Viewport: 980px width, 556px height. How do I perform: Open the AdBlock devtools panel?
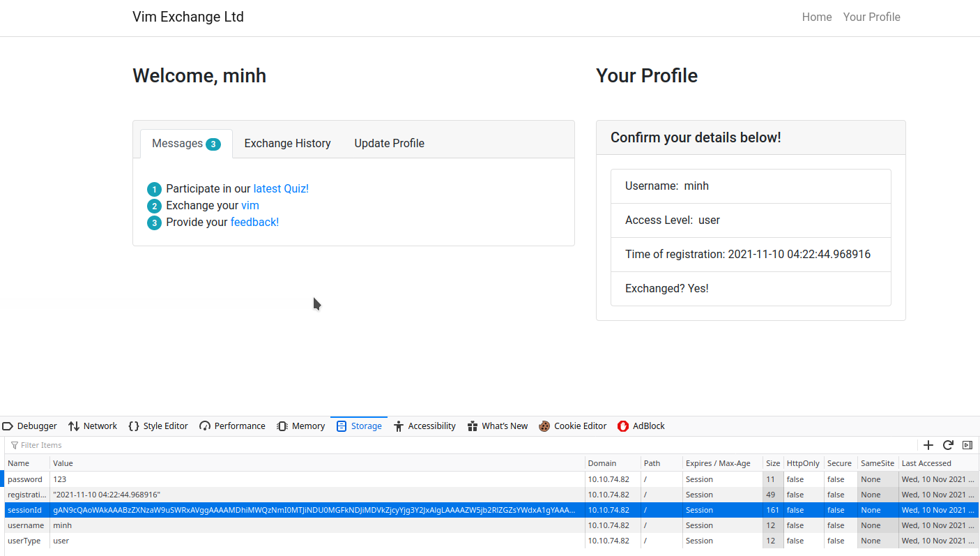coord(641,426)
